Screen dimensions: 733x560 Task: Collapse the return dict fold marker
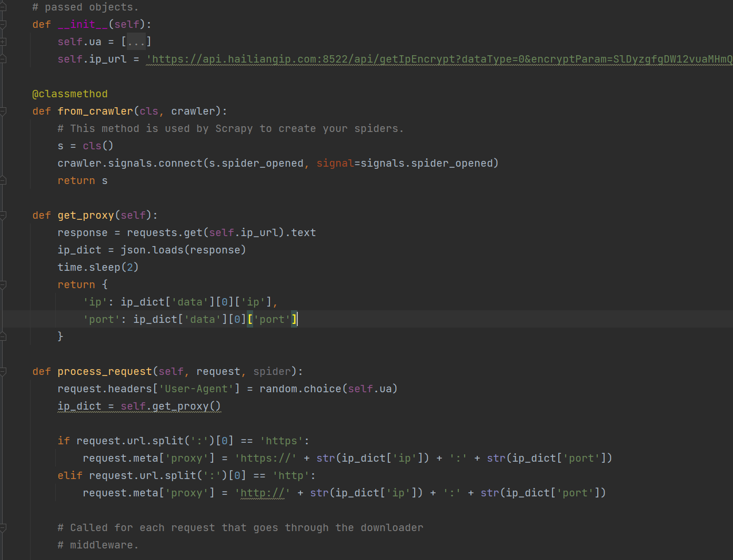[3, 284]
